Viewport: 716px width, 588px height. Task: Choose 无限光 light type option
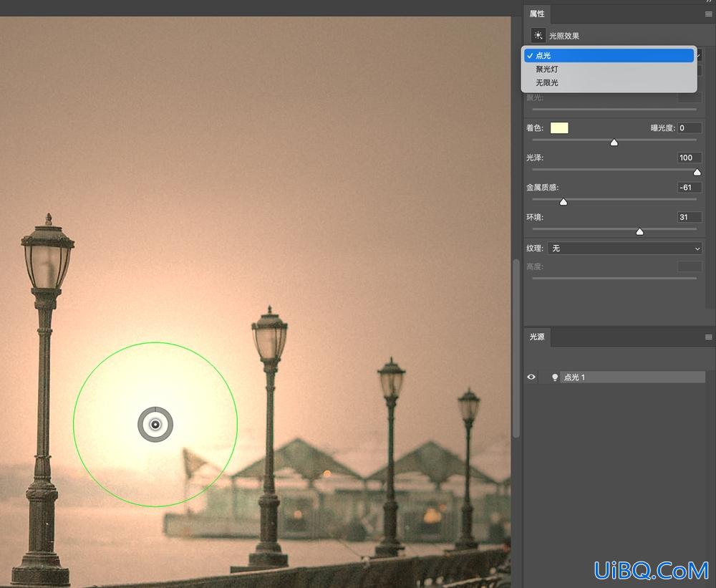(x=609, y=82)
